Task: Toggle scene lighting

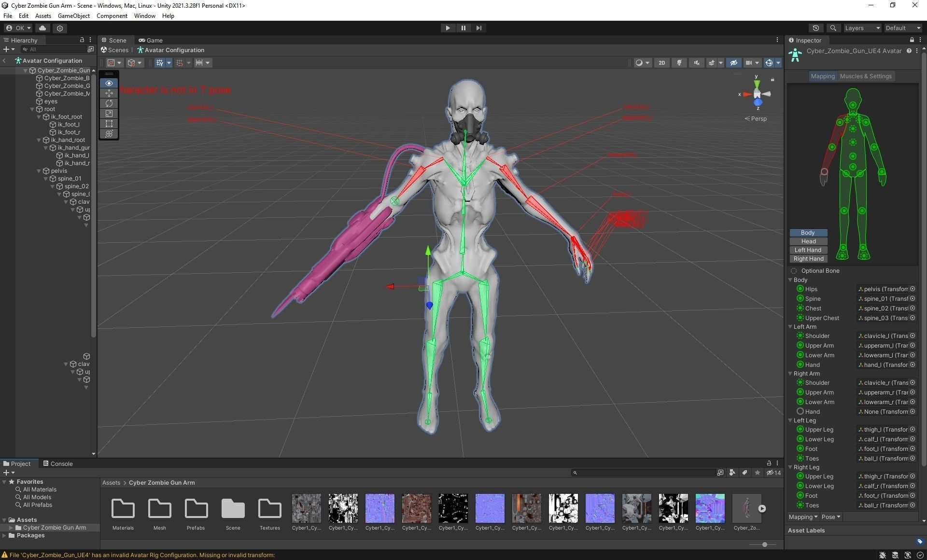Action: point(679,63)
